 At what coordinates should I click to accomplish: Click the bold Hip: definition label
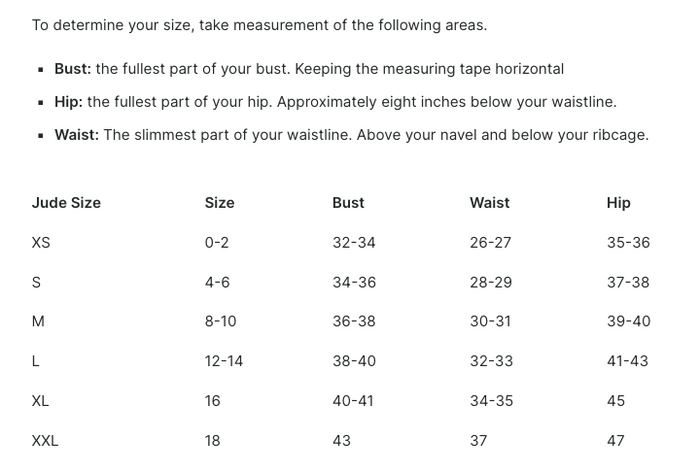[x=69, y=102]
